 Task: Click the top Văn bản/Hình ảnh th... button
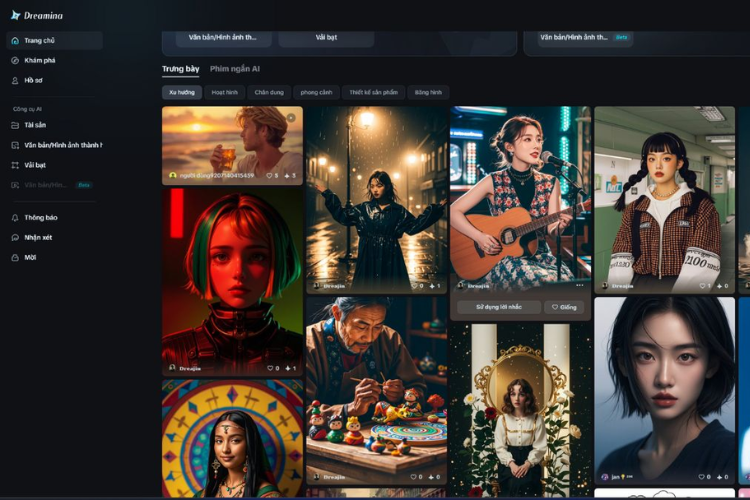tap(223, 38)
